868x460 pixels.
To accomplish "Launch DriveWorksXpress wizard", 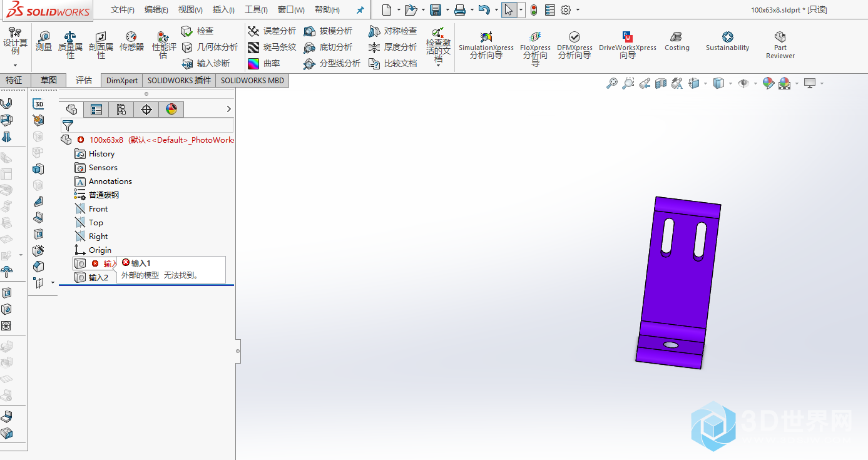I will coord(628,45).
